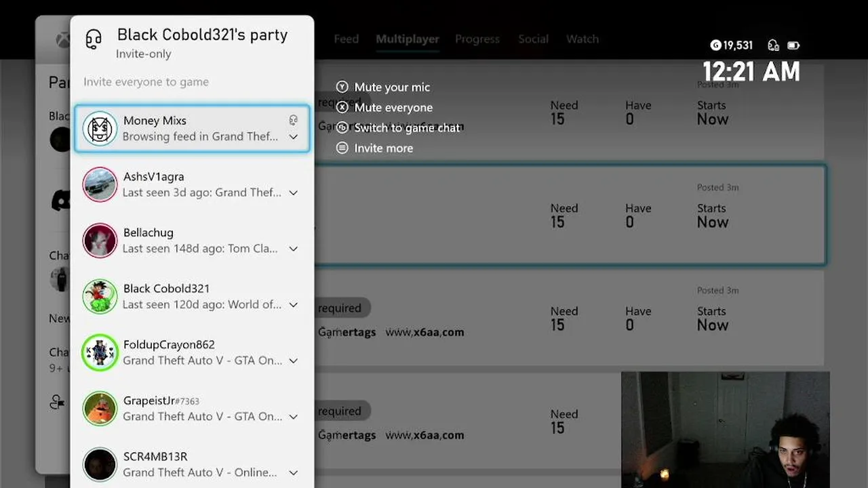Screen dimensions: 868x488
Task: Click Invite everyone to game
Action: click(x=146, y=82)
